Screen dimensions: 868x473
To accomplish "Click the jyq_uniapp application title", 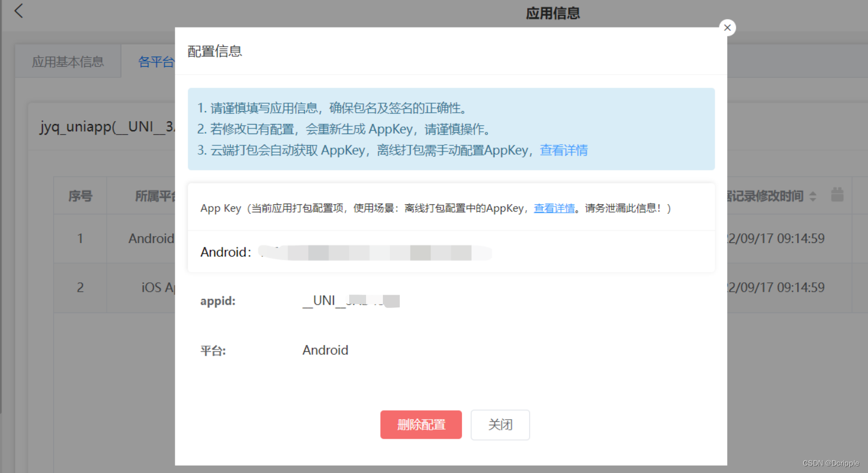I will pyautogui.click(x=107, y=127).
